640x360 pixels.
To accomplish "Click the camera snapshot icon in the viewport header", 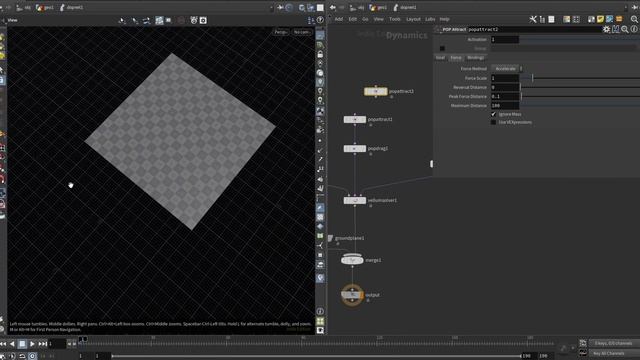I will click(203, 20).
